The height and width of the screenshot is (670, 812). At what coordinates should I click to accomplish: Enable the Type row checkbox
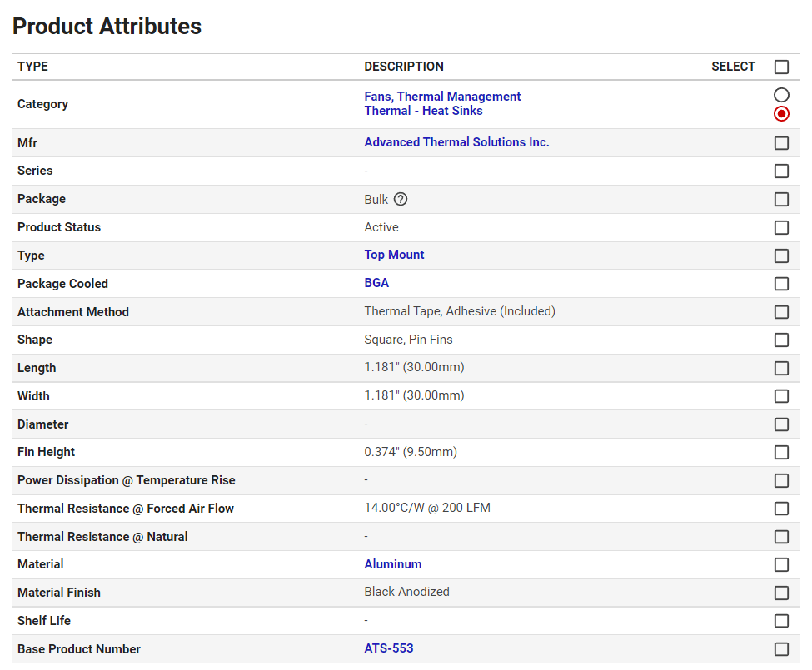781,256
